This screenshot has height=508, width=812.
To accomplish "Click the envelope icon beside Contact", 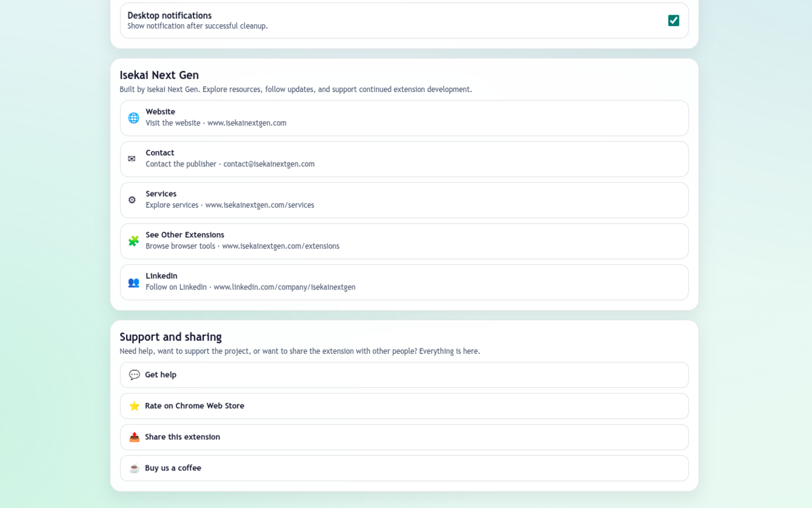I will pyautogui.click(x=132, y=159).
